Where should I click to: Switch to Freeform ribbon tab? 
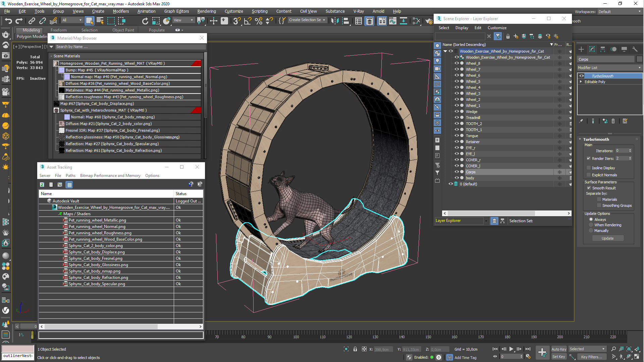58,30
